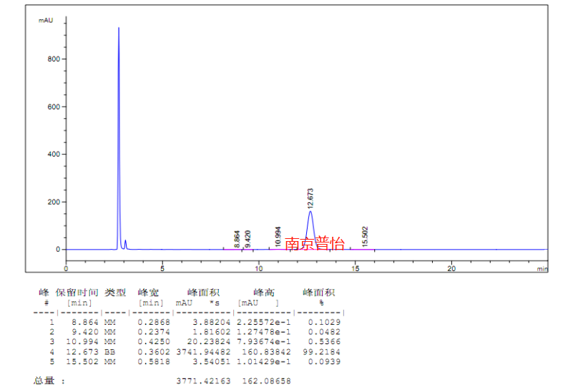This screenshot has width=563, height=392.
Task: Click the red 南京普怡 watermark text
Action: click(x=314, y=243)
